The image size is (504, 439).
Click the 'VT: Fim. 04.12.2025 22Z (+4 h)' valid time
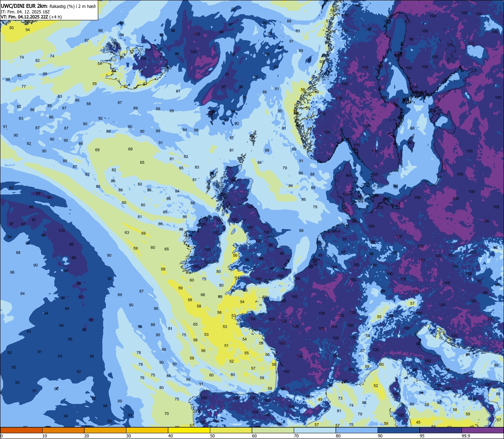(31, 17)
